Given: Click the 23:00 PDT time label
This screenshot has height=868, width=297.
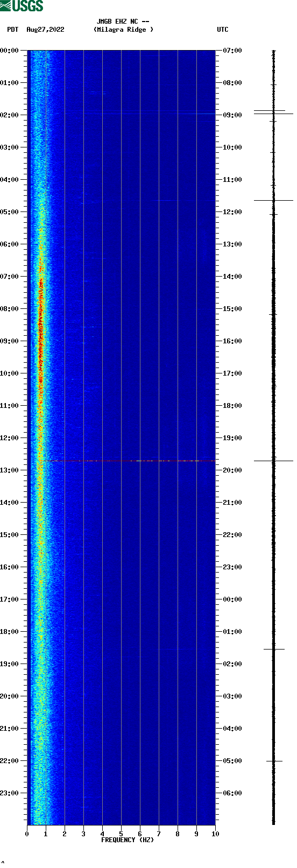Looking at the screenshot, I should 10,793.
